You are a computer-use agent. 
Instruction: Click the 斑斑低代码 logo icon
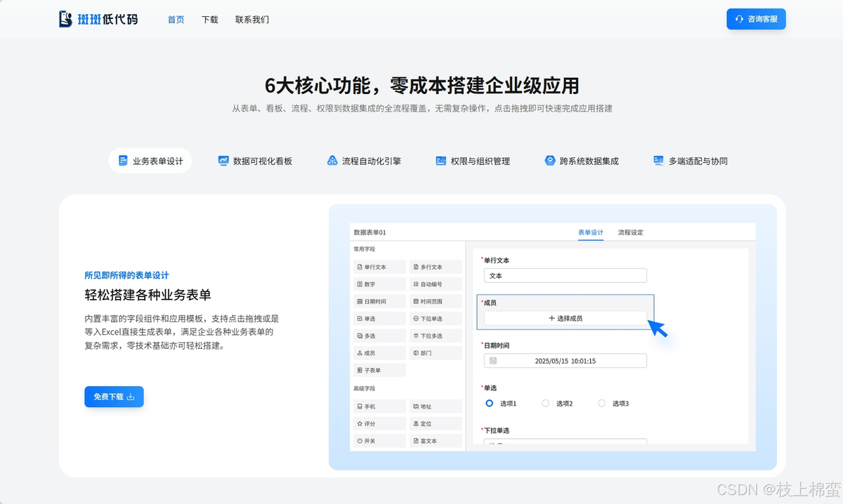coord(65,19)
